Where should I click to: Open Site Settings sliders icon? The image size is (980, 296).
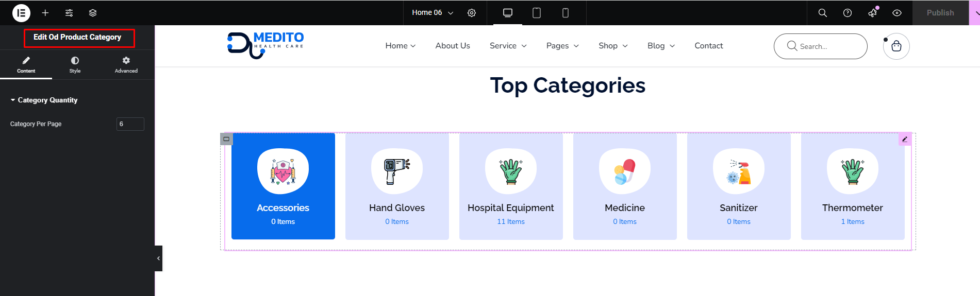click(69, 13)
